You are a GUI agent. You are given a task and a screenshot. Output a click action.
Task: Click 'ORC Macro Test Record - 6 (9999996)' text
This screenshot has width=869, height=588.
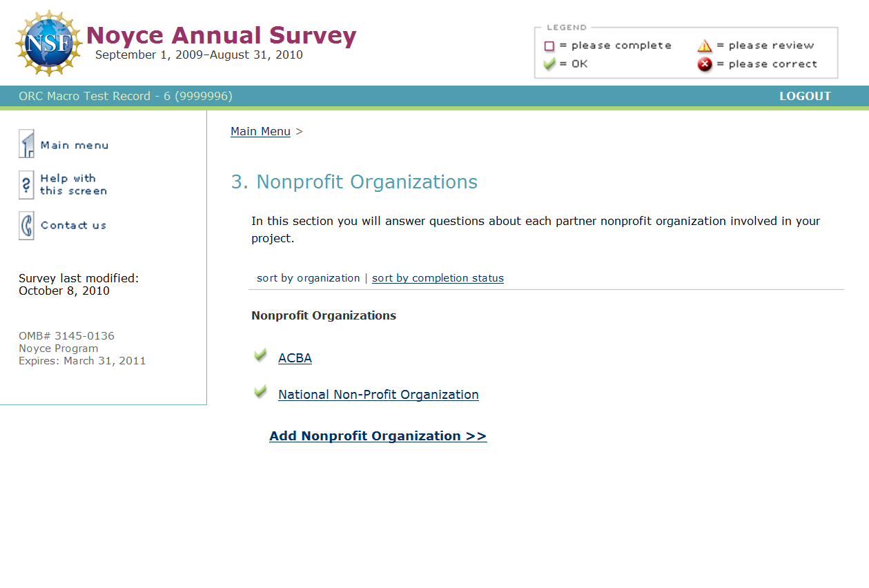[x=126, y=96]
